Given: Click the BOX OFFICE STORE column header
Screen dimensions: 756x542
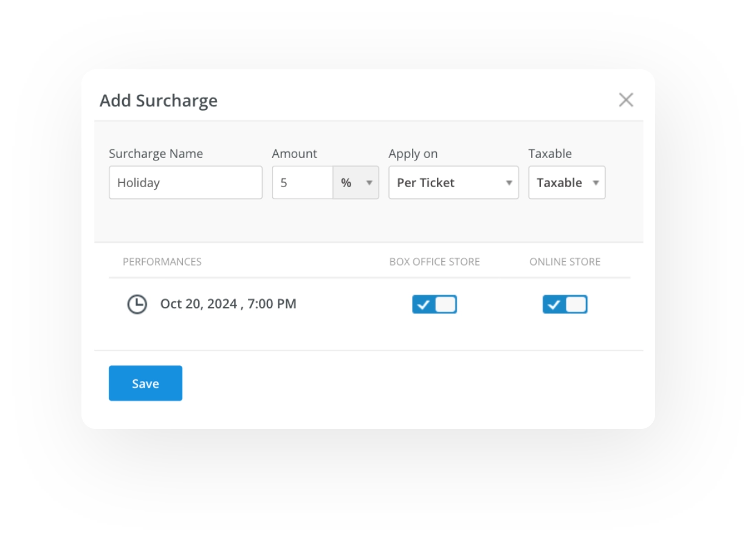Looking at the screenshot, I should click(x=435, y=262).
